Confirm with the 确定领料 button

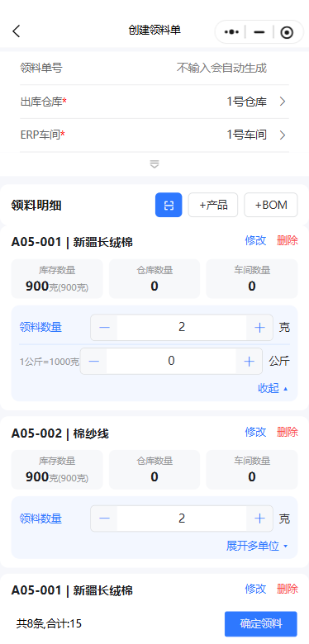[261, 624]
